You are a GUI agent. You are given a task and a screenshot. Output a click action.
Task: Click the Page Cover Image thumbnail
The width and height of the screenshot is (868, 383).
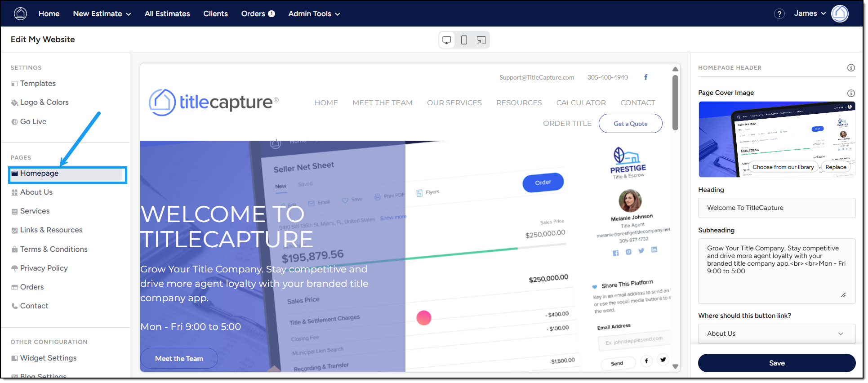click(776, 139)
